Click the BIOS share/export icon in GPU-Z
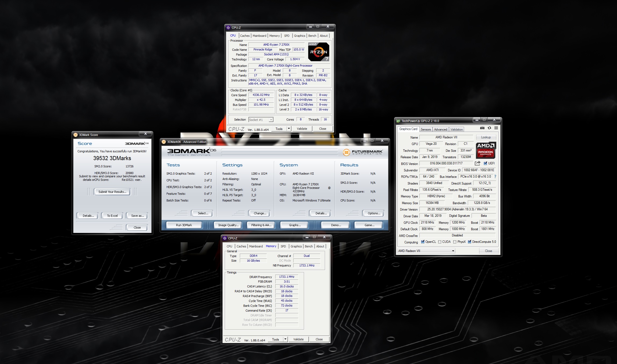The height and width of the screenshot is (364, 617). click(477, 163)
